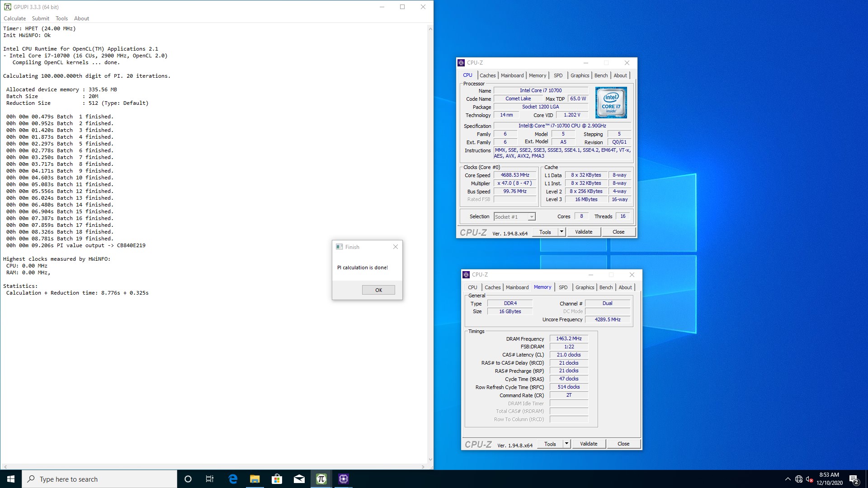This screenshot has height=488, width=868.
Task: Click the Intel Core i7 logo in CPU-Z
Action: point(611,103)
